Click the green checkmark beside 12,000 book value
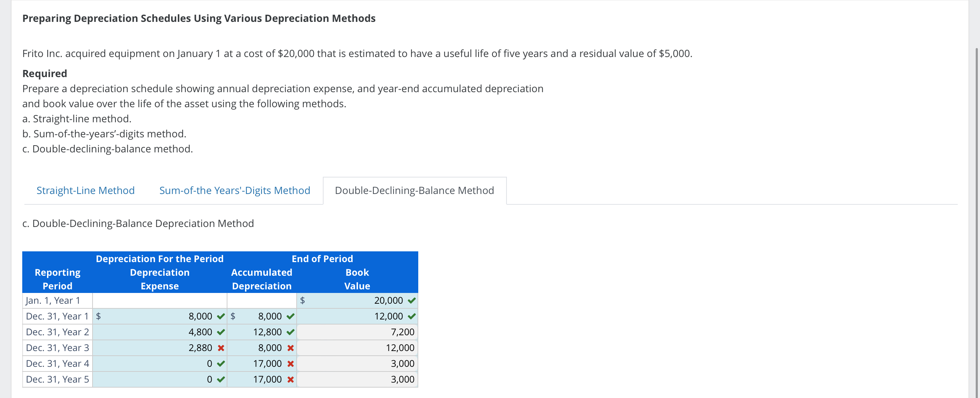The height and width of the screenshot is (398, 980). (412, 316)
